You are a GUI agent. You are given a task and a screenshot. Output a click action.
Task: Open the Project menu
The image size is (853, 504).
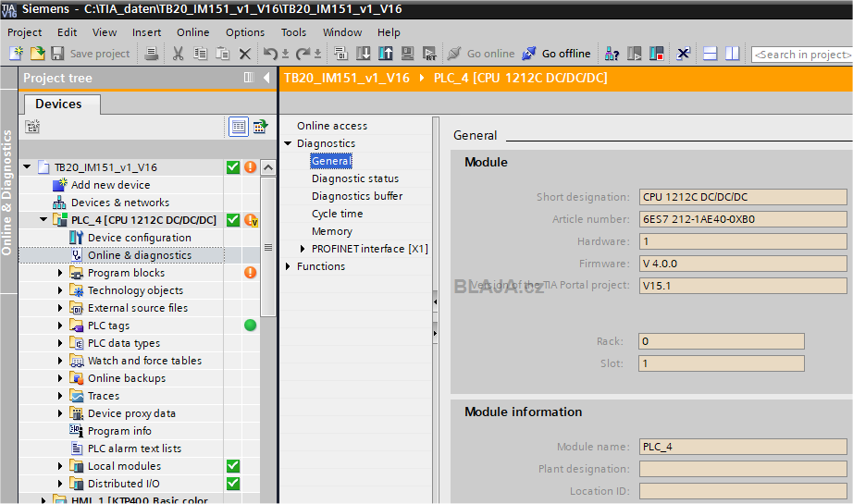click(24, 32)
